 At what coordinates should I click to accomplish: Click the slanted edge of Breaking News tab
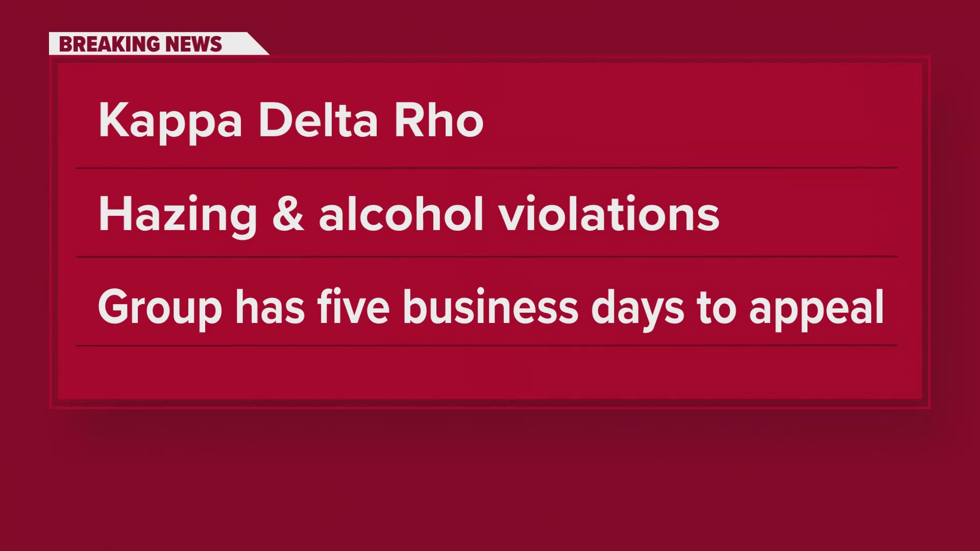tap(258, 44)
